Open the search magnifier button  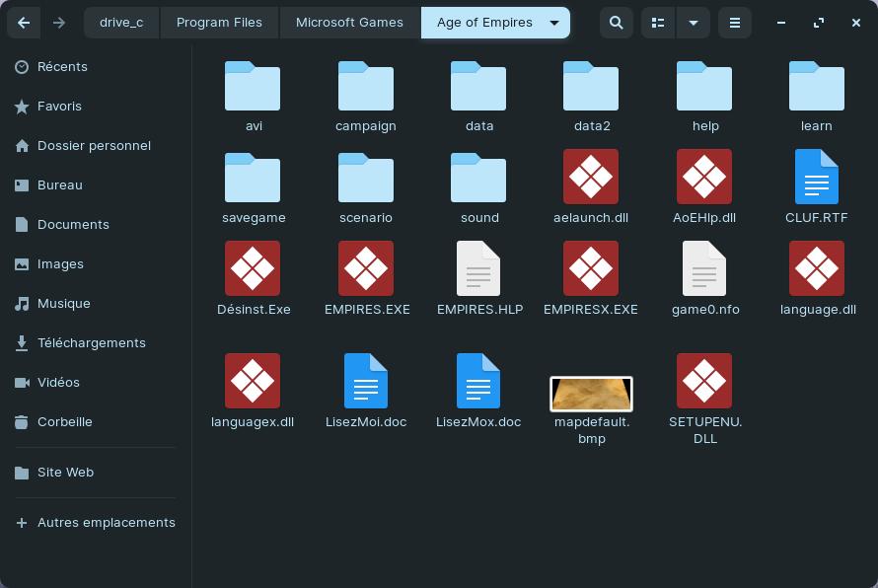point(616,23)
